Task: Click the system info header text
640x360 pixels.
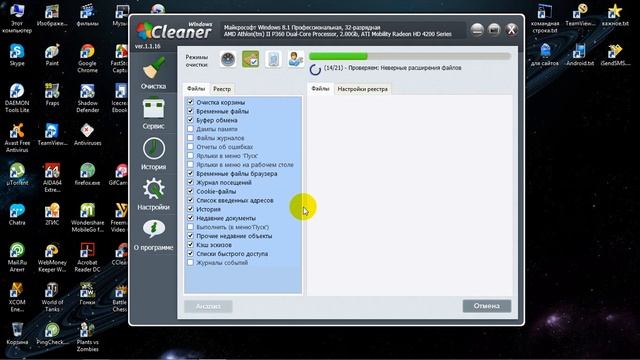Action: tap(338, 31)
